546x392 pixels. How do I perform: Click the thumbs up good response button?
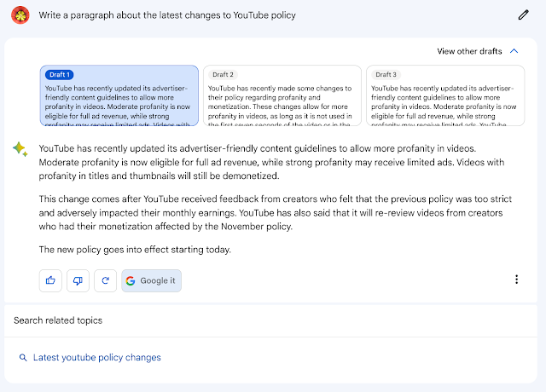click(50, 280)
